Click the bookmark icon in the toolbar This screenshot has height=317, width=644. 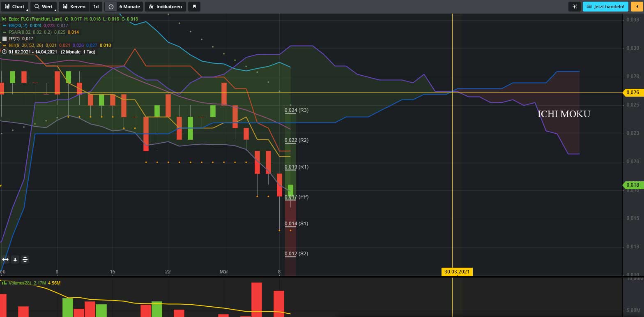[194, 7]
